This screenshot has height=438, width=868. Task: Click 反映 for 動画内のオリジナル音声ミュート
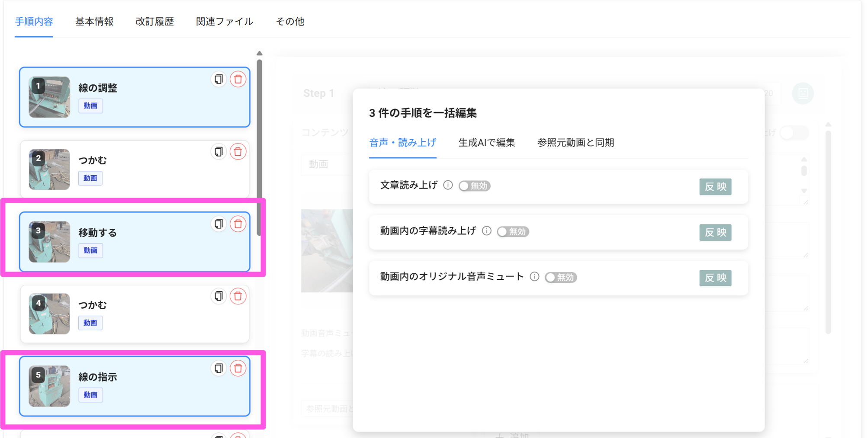715,278
